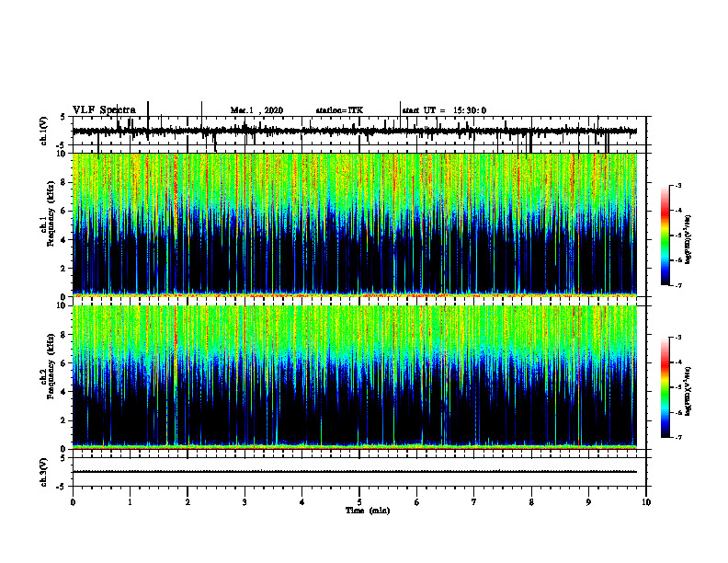Screen dimensions: 728x563
Task: Click the "-7" label on ch.1 colorbar
Action: (x=678, y=285)
